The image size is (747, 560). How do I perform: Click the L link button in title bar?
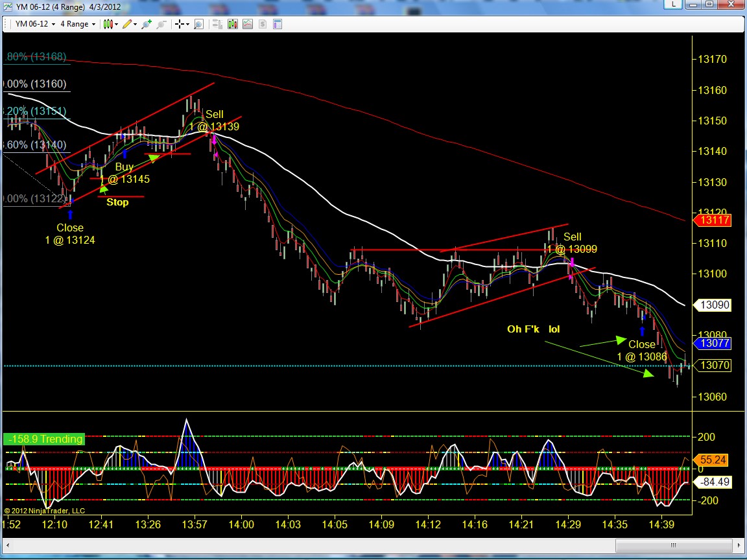[674, 5]
